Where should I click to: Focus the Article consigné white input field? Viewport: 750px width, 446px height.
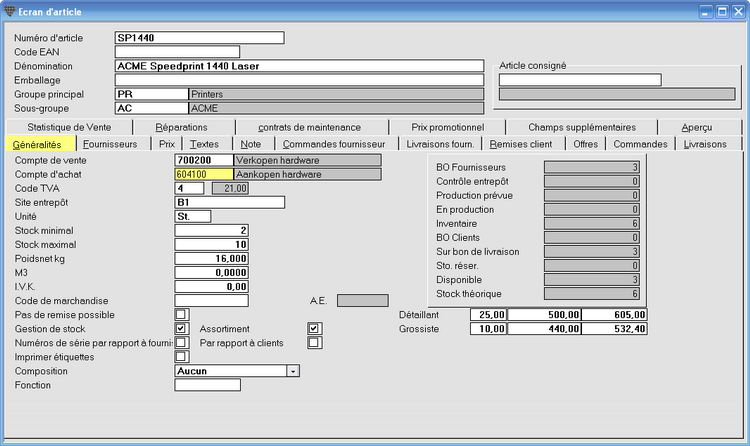[x=580, y=80]
